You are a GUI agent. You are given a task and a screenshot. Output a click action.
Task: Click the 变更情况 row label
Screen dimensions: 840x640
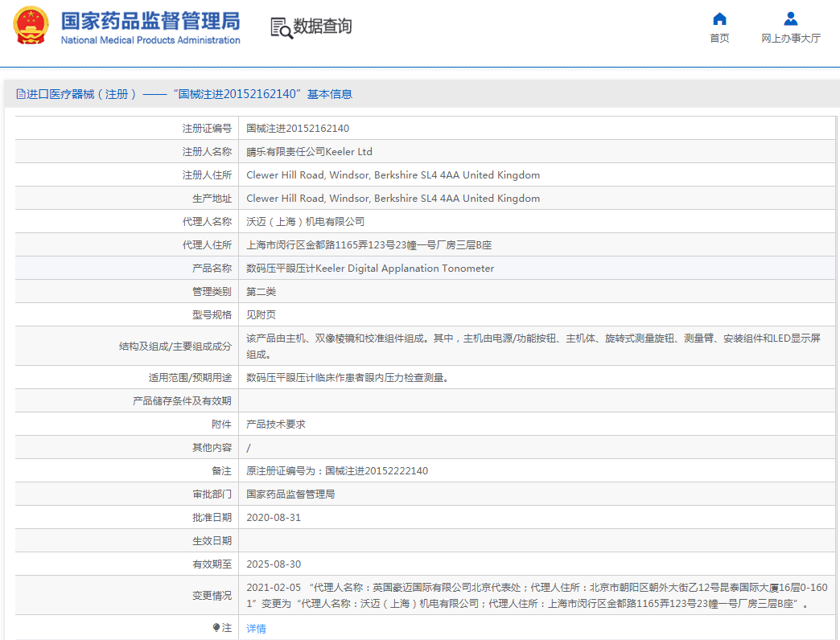pyautogui.click(x=212, y=596)
